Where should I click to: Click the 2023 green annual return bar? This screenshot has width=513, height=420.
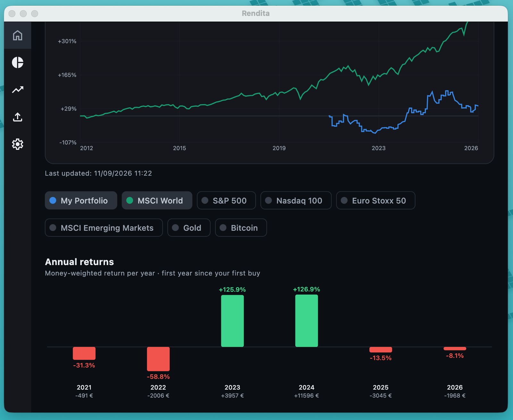tap(232, 321)
